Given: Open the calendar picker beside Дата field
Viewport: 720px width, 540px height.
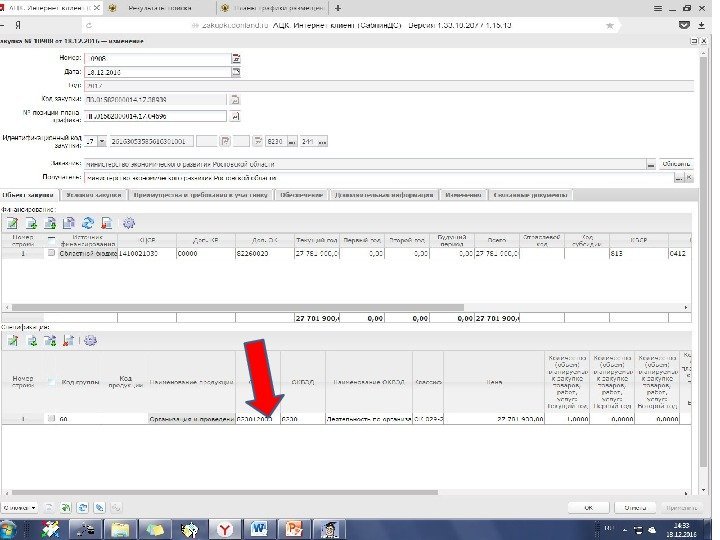Looking at the screenshot, I should coord(236,72).
